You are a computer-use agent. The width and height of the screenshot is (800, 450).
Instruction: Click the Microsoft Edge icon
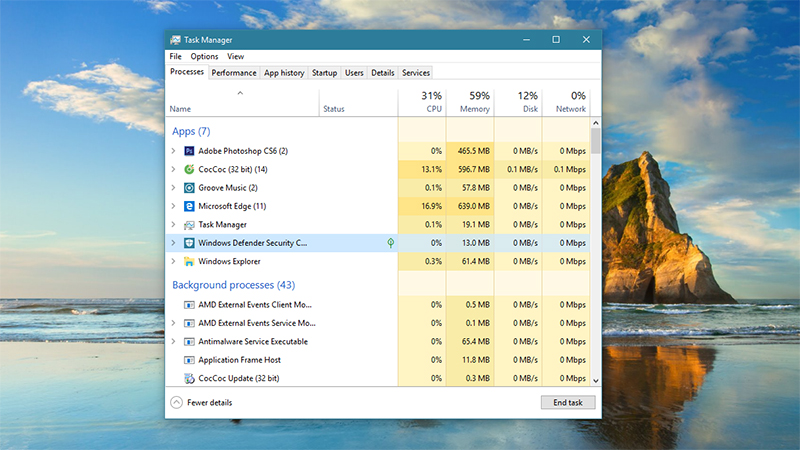pos(189,206)
